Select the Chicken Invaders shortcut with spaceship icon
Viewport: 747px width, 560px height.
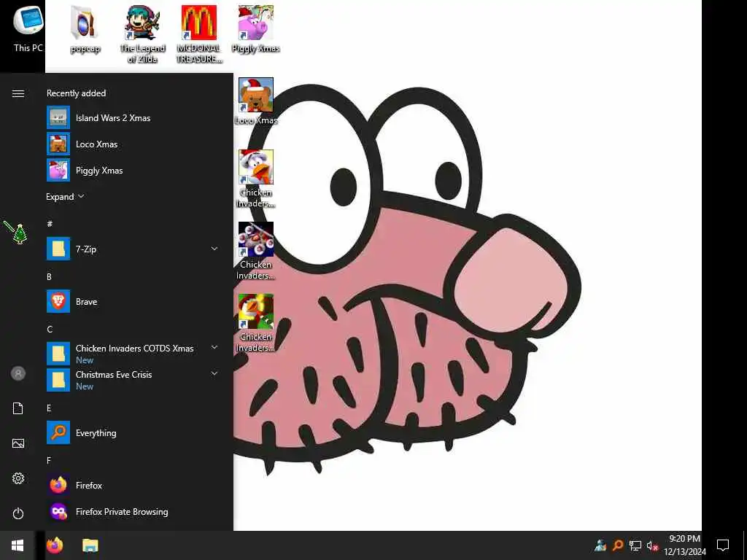point(256,251)
